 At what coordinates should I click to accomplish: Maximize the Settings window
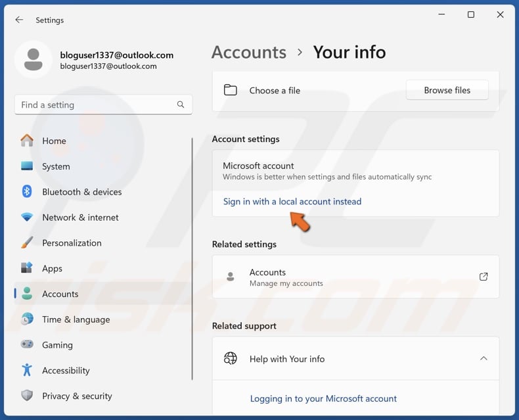470,14
